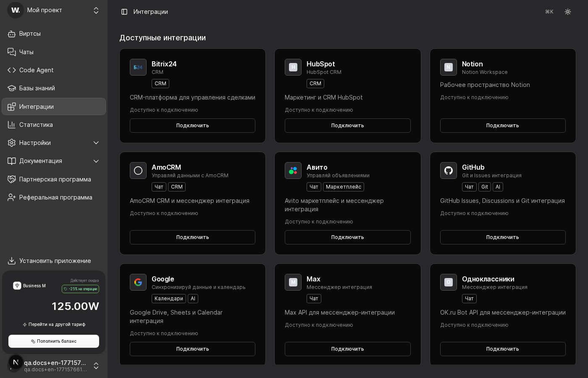Collapse the sidebar using the panel toggle

click(x=124, y=12)
